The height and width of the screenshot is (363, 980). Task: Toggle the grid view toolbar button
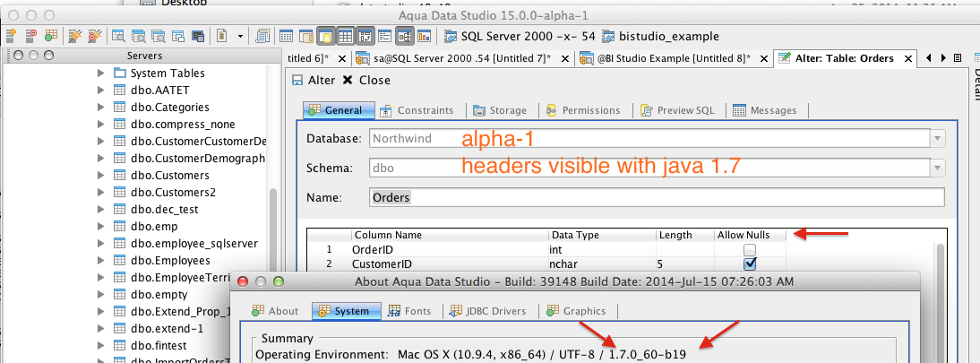pyautogui.click(x=345, y=36)
